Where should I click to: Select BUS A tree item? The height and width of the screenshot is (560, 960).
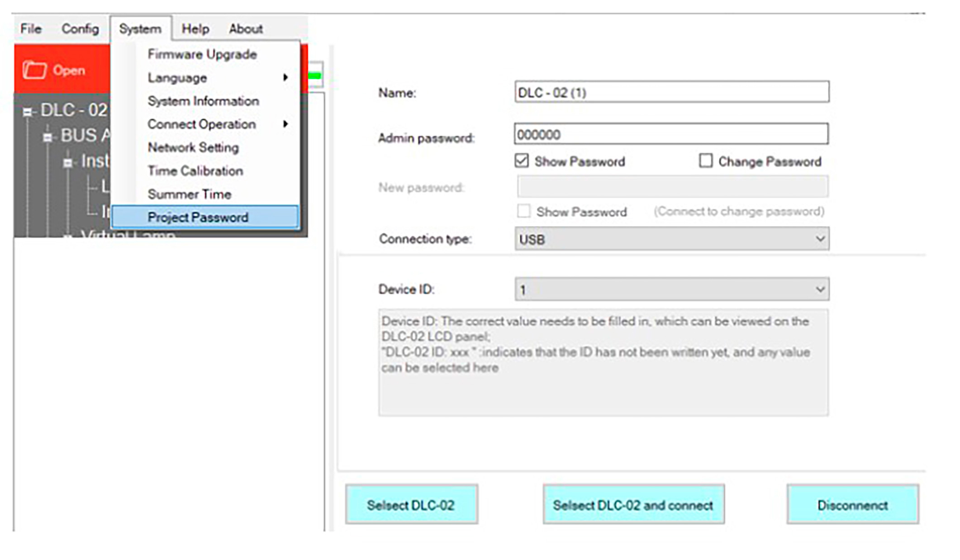86,135
